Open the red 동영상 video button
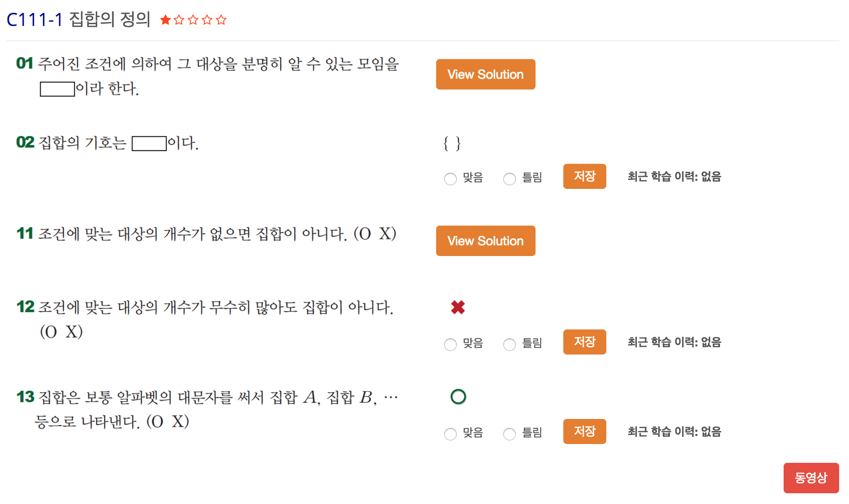The image size is (849, 504). (811, 478)
